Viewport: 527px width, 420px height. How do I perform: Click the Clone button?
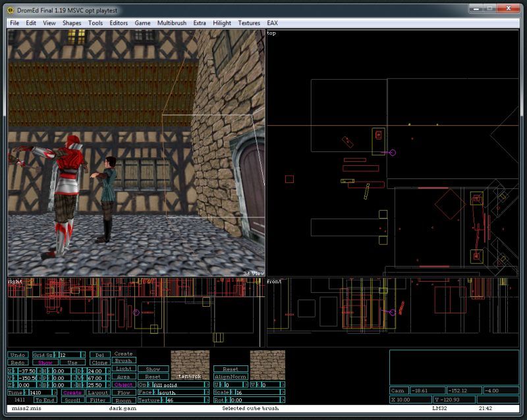click(x=100, y=363)
